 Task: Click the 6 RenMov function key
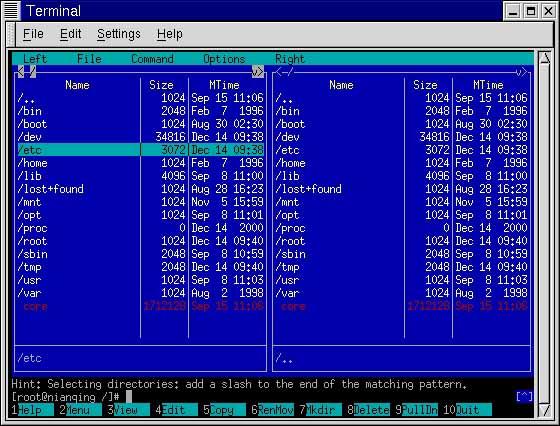point(272,410)
